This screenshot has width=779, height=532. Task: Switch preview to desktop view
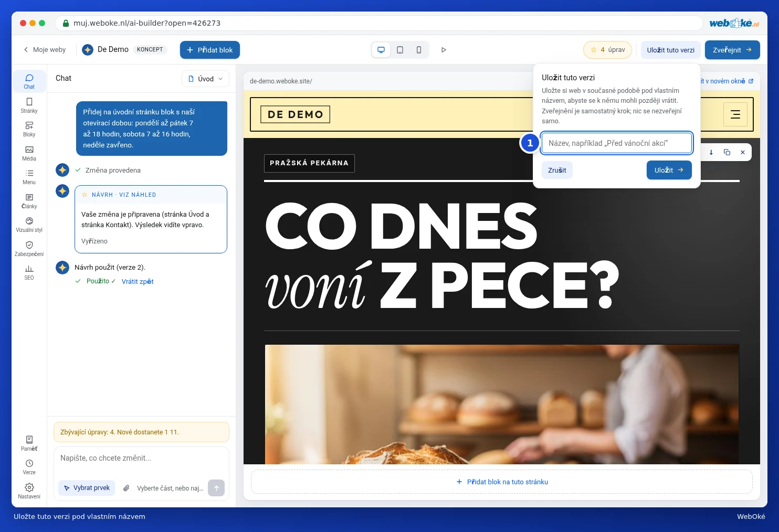381,50
